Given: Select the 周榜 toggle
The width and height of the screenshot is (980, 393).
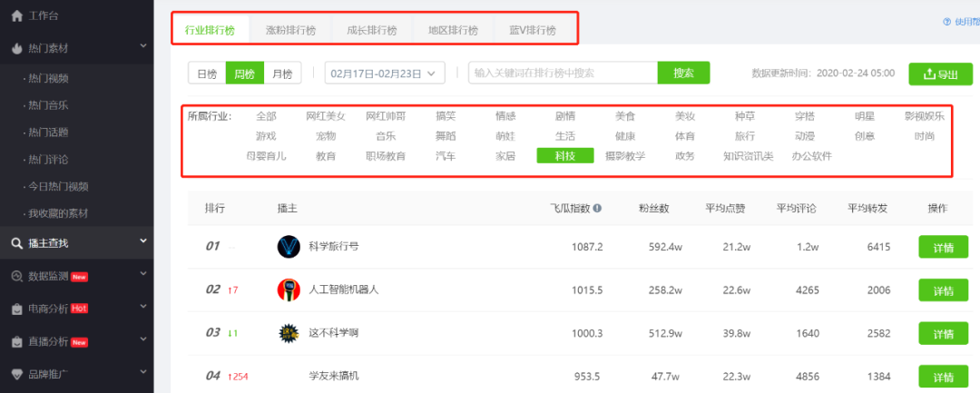Looking at the screenshot, I should pos(244,74).
